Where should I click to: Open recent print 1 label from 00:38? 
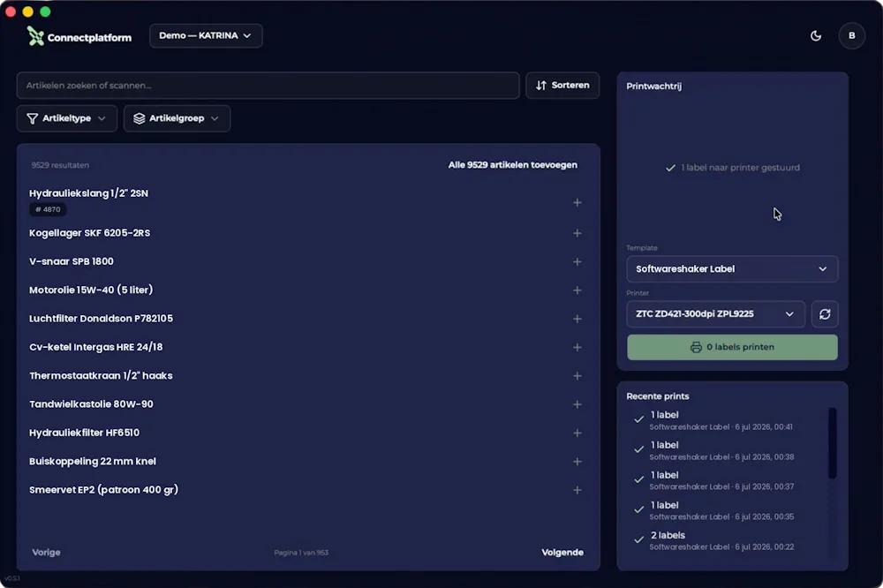pyautogui.click(x=721, y=450)
